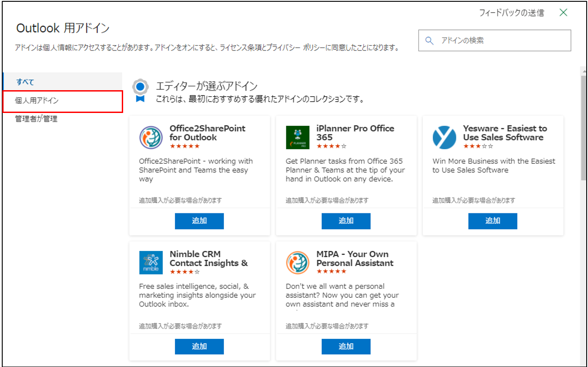Click the vertical scrollbar thumb
Viewport: 588px width, 367px height.
[x=584, y=128]
